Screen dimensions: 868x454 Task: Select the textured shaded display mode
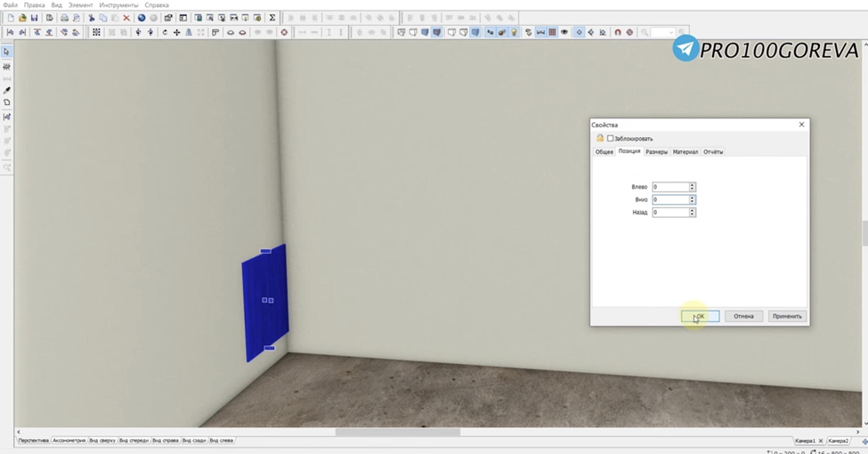pyautogui.click(x=437, y=32)
